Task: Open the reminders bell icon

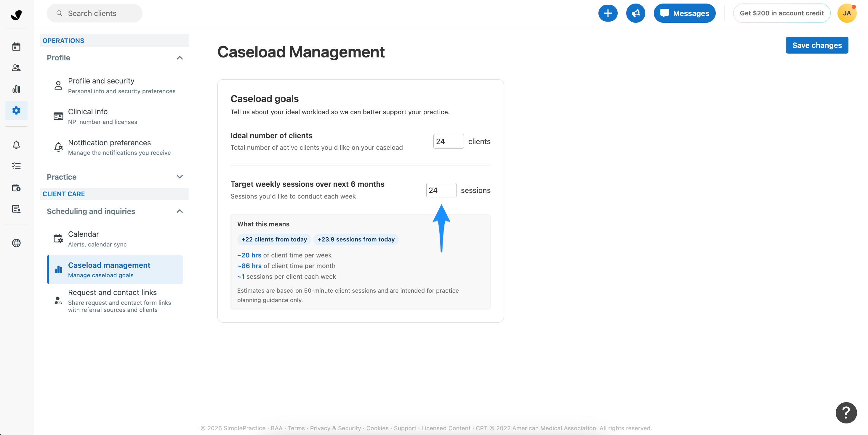Action: coord(16,145)
